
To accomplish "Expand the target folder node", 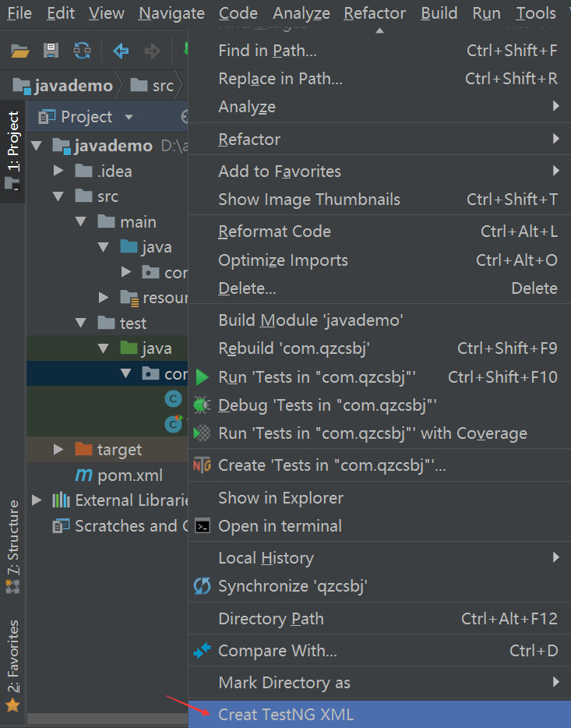I will [x=58, y=449].
